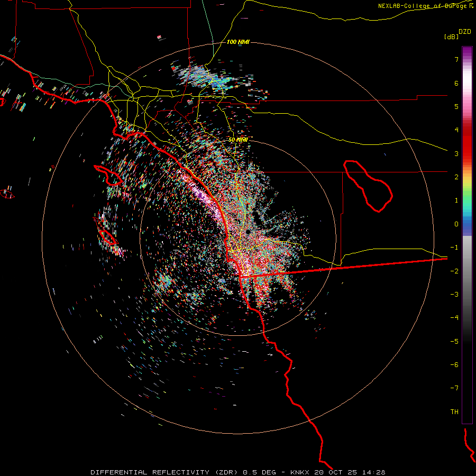
Task: Click the -5 value on the scale
Action: (454, 342)
